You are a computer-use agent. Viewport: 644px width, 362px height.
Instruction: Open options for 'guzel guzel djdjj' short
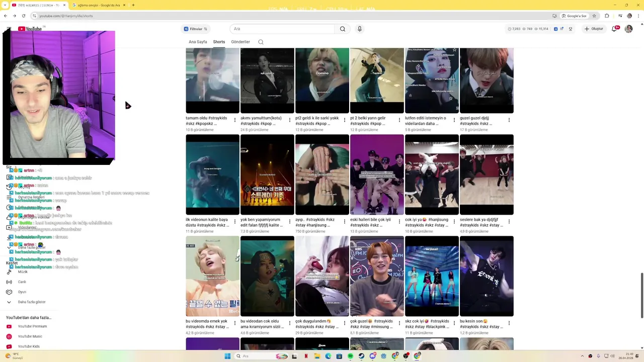[x=509, y=120]
